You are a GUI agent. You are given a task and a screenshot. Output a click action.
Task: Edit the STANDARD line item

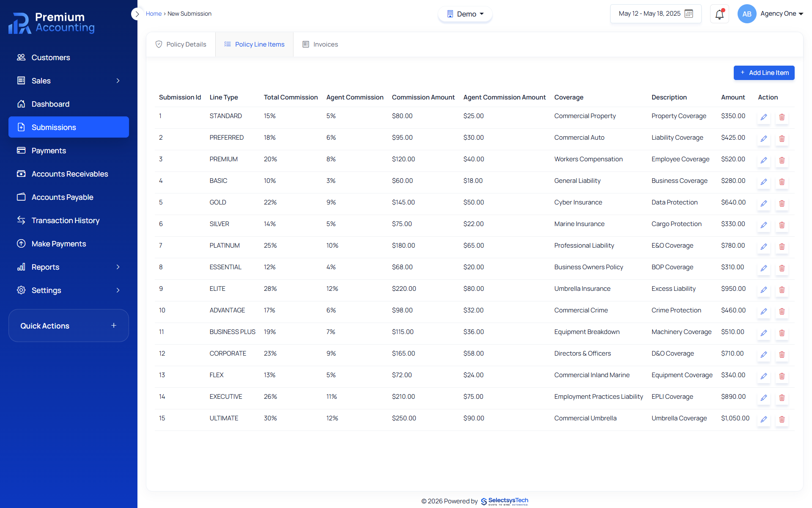(764, 117)
